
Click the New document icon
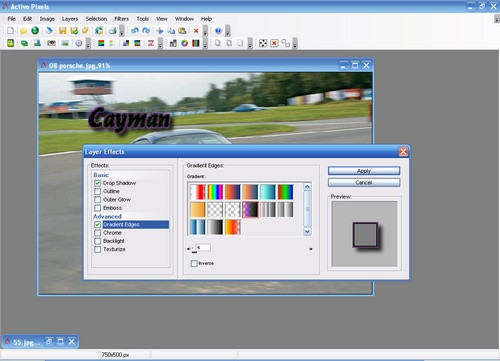(10, 31)
